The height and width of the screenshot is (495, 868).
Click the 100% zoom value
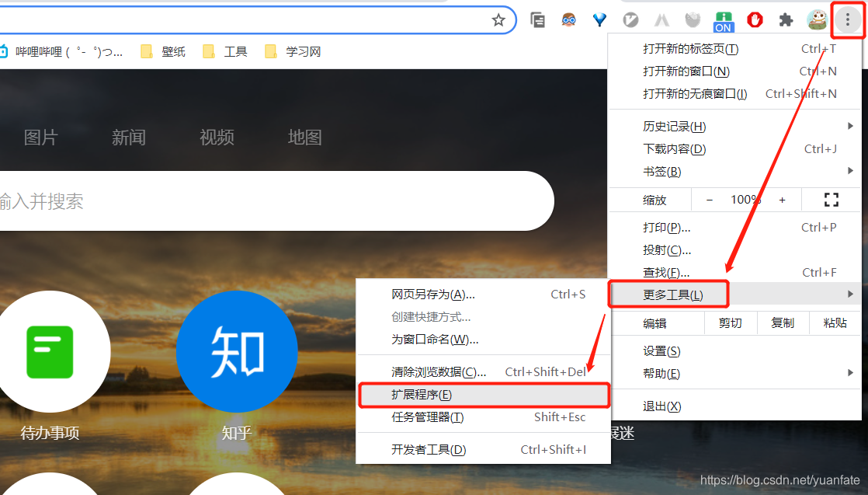click(x=745, y=200)
